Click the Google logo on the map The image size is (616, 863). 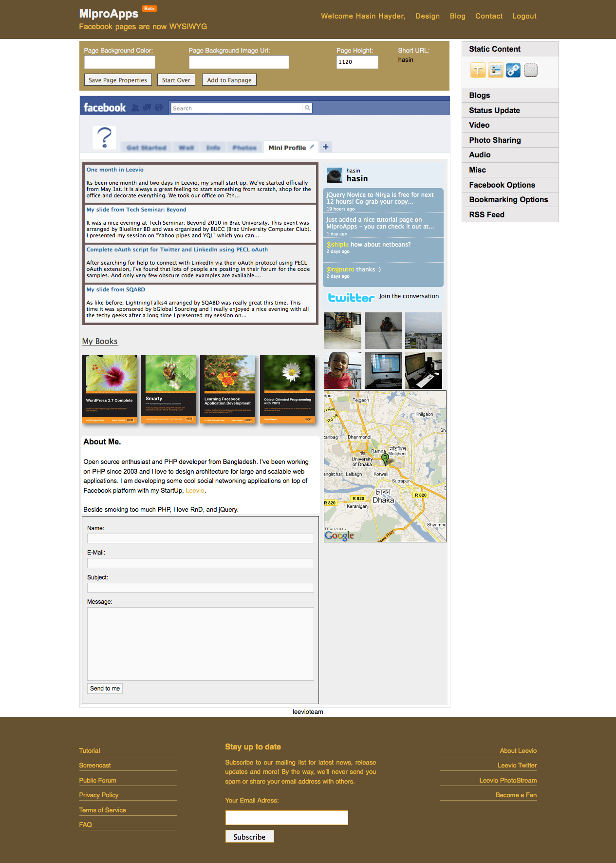coord(339,536)
